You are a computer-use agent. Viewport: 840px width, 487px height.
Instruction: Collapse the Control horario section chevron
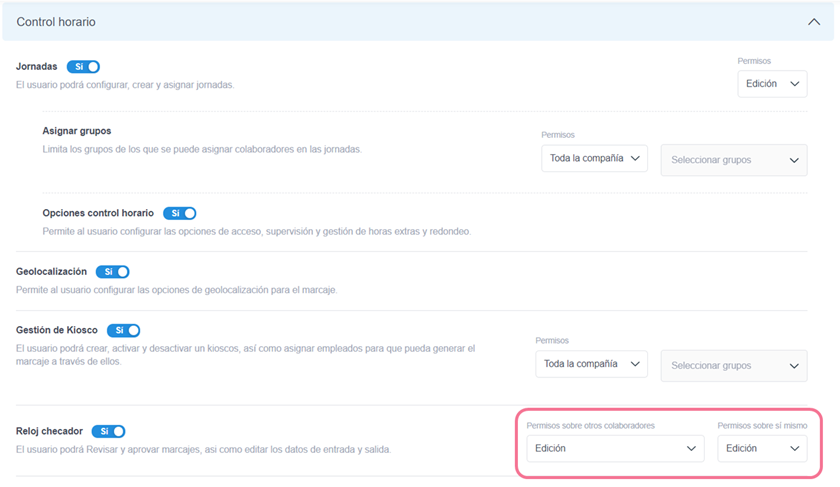[x=813, y=21]
